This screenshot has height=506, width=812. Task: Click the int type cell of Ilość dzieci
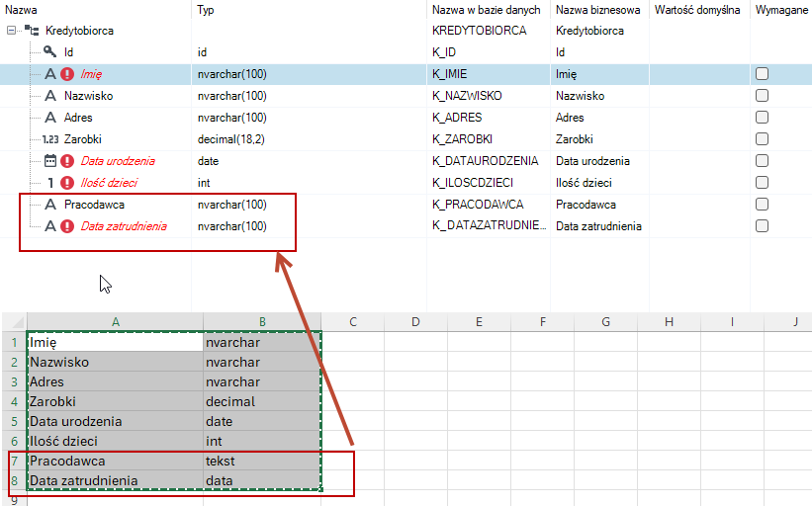[310, 183]
